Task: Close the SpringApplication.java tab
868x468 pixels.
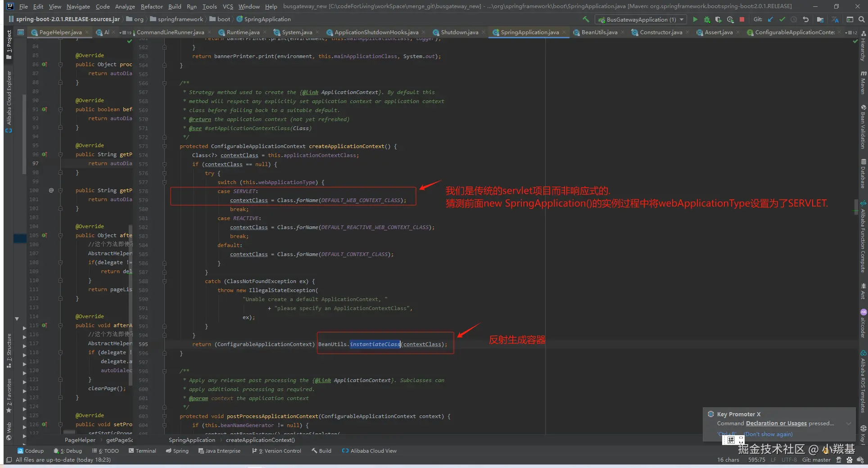Action: 564,32
